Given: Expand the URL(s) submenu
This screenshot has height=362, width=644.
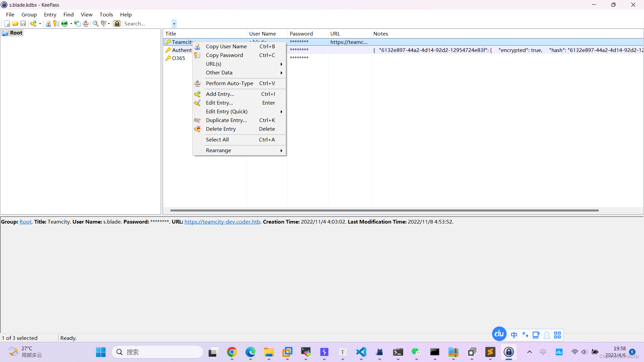Looking at the screenshot, I should (x=239, y=64).
